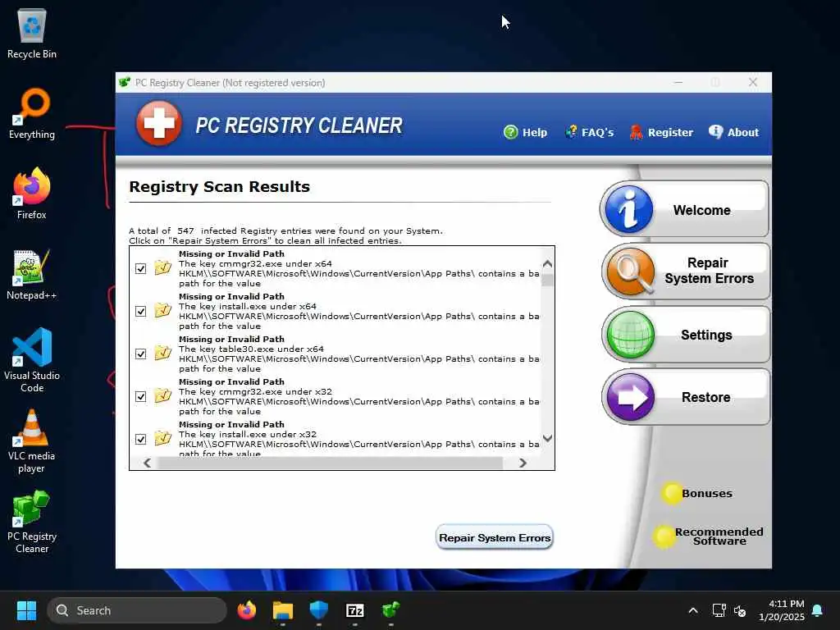Select text 'The key install.exe under x32'

point(248,435)
